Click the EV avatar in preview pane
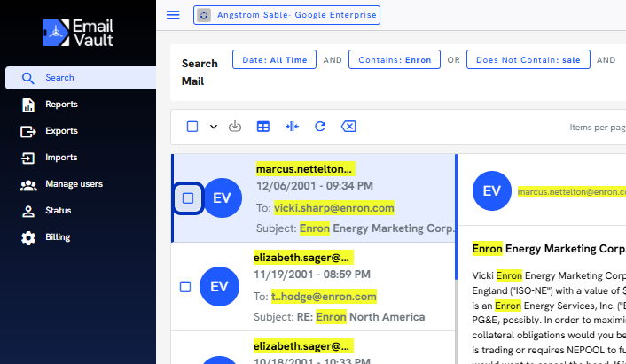 pos(492,191)
